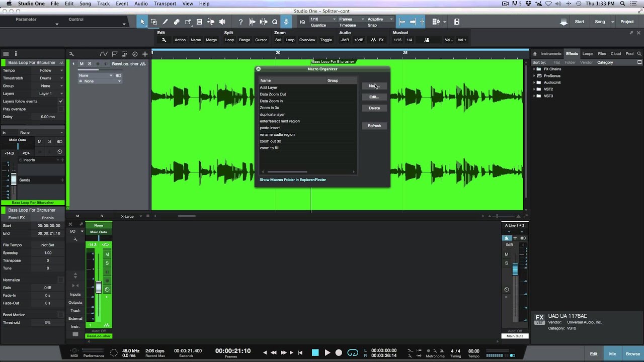Open the Timestretch Drums dropdown

pos(48,78)
